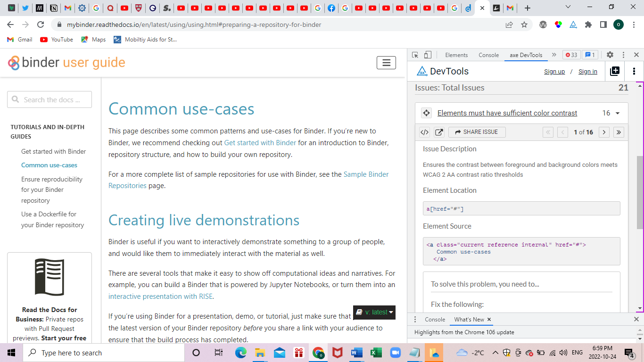
Task: Open issue in new window via external link icon
Action: click(x=439, y=132)
